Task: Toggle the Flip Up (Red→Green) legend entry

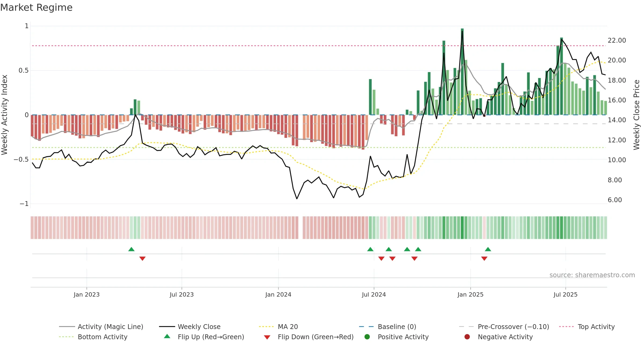Action: click(204, 337)
